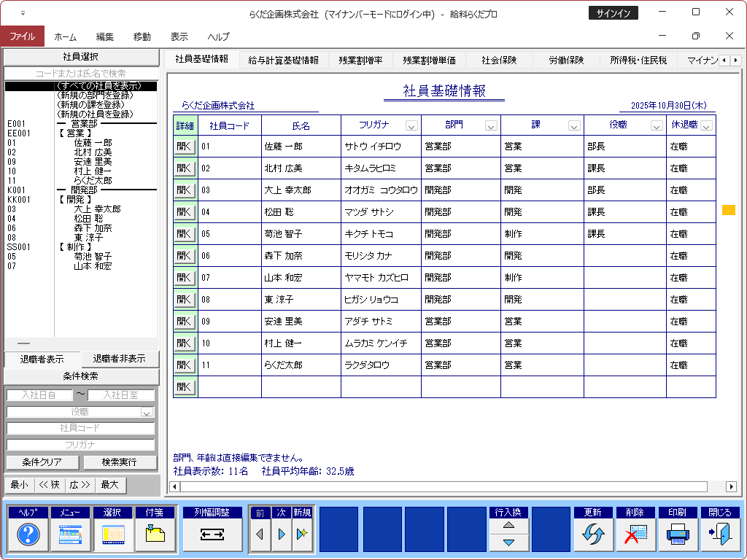Click the Help question mark icon
The width and height of the screenshot is (747, 560).
point(28,534)
